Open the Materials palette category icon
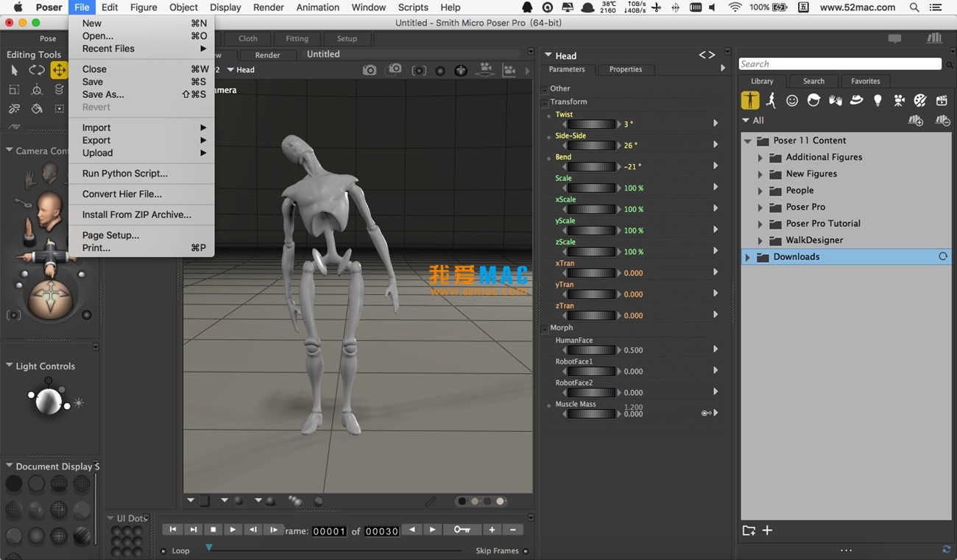 [x=920, y=101]
